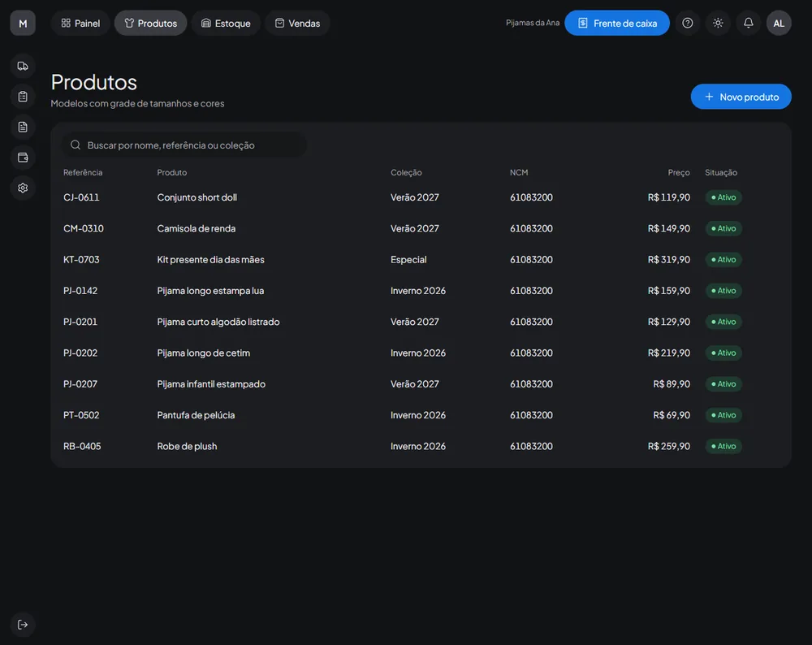Viewport: 812px width, 645px height.
Task: Click the M logo in the top-left corner
Action: coord(23,24)
